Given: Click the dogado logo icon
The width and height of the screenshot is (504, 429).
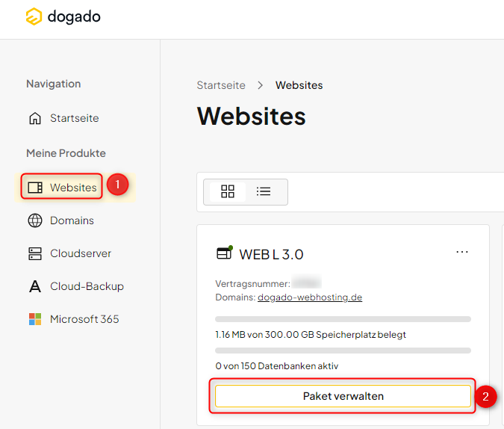Looking at the screenshot, I should coord(34,16).
